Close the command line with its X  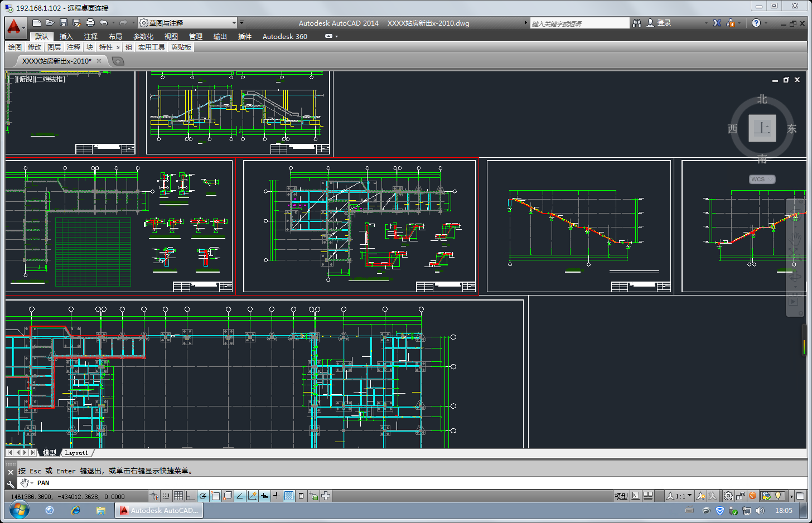11,472
